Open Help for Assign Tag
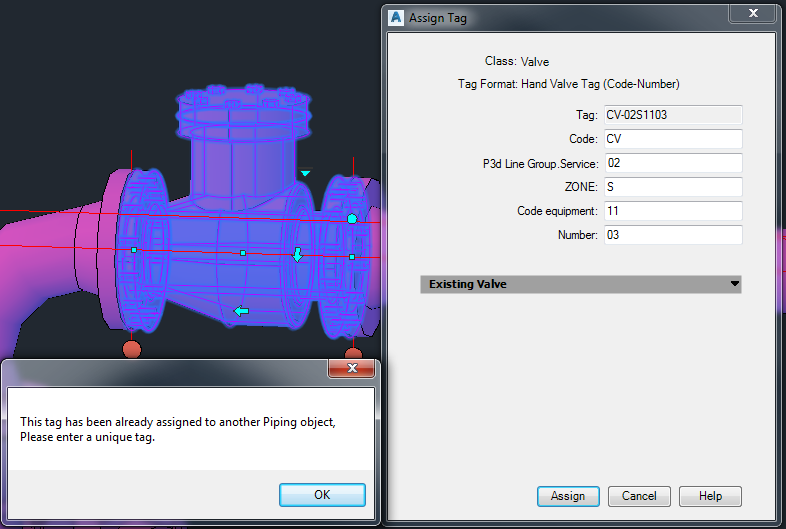 (x=710, y=496)
